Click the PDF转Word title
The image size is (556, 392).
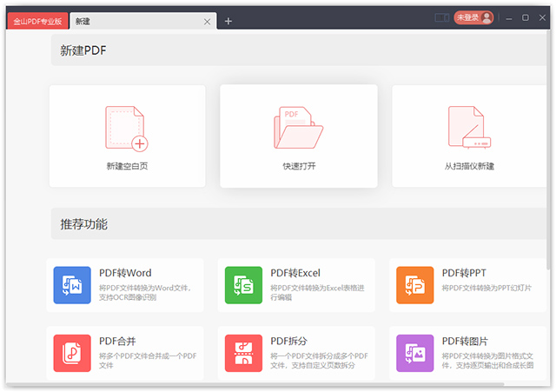(x=125, y=273)
